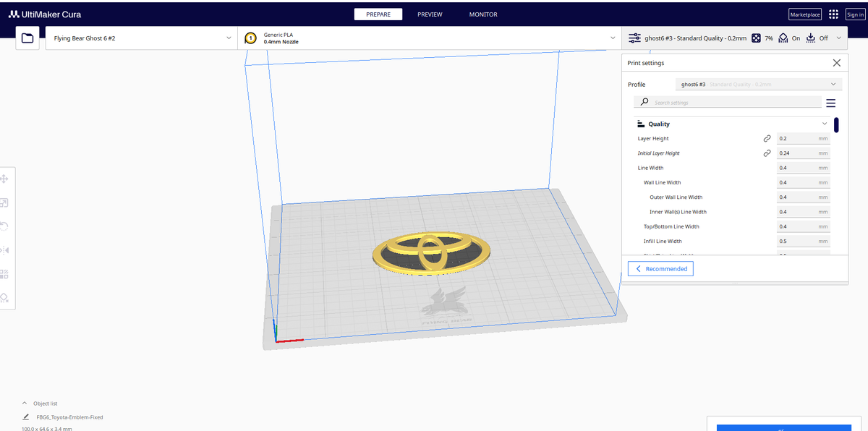Viewport: 868px width, 431px height.
Task: Edit the Layer Height value
Action: [x=803, y=138]
